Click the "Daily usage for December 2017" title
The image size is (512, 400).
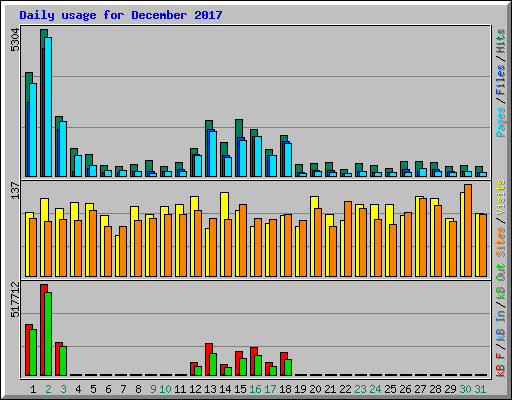coord(121,16)
